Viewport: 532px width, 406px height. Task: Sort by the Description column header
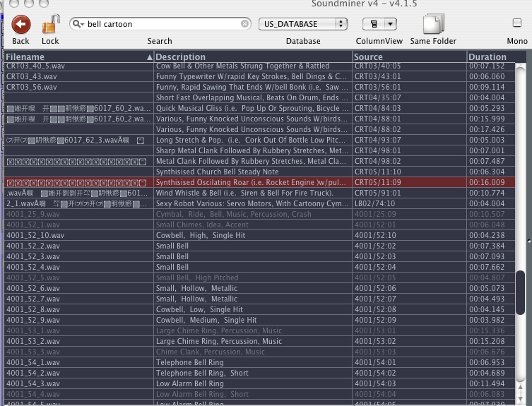(252, 56)
